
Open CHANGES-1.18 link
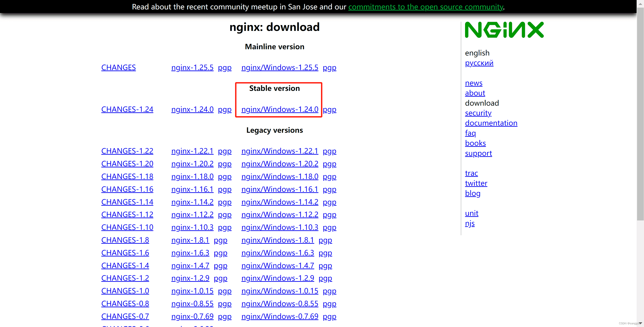click(127, 176)
